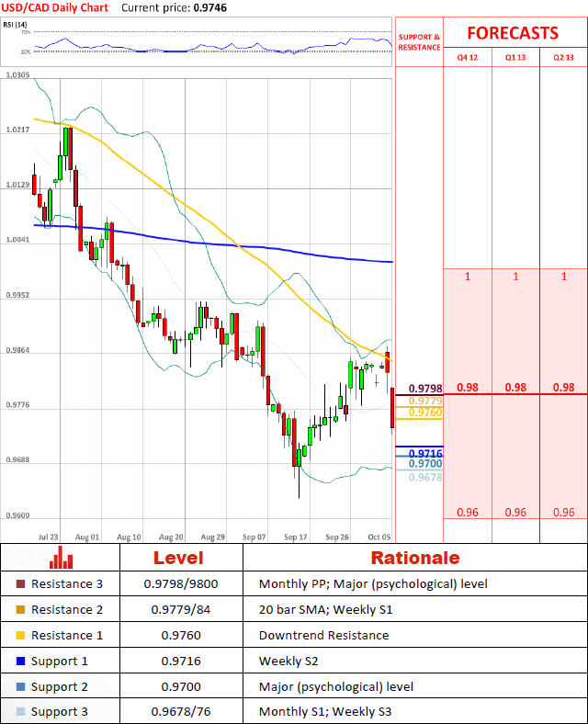Click the USD/CAD Daily Chart title
Image resolution: width=588 pixels, height=724 pixels.
pos(54,7)
